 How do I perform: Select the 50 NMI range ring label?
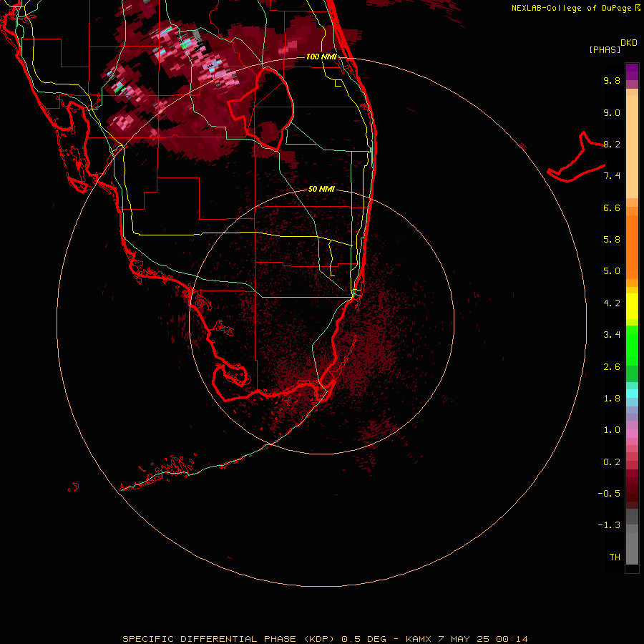321,189
